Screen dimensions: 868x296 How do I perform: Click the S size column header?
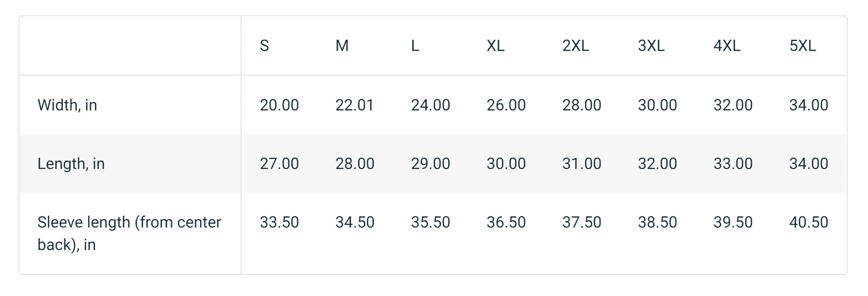pyautogui.click(x=264, y=46)
